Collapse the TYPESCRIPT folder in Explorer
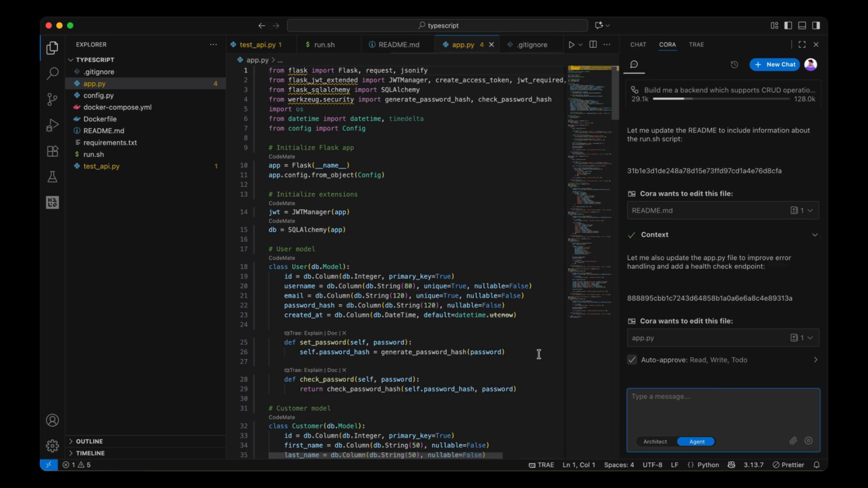 71,60
